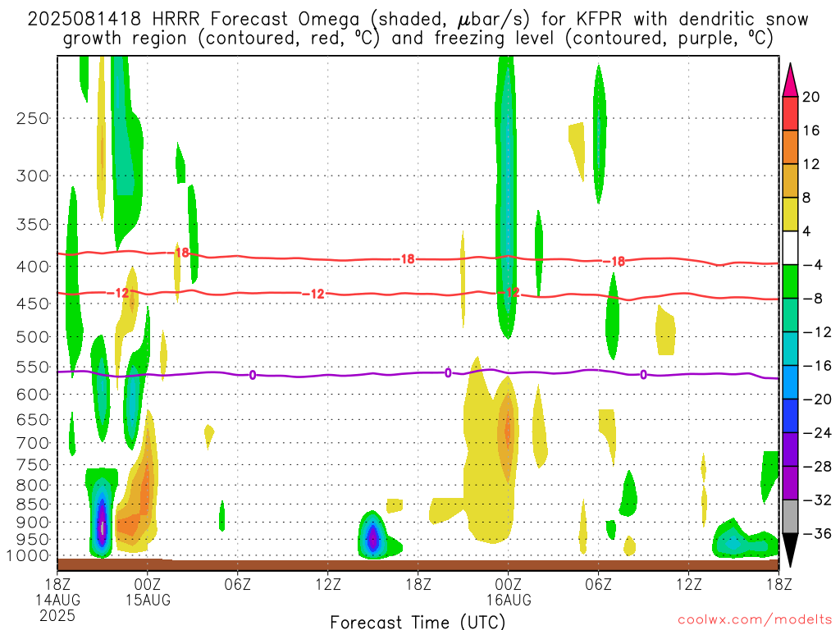Click the 900 pressure level label
The width and height of the screenshot is (840, 630).
(x=33, y=523)
